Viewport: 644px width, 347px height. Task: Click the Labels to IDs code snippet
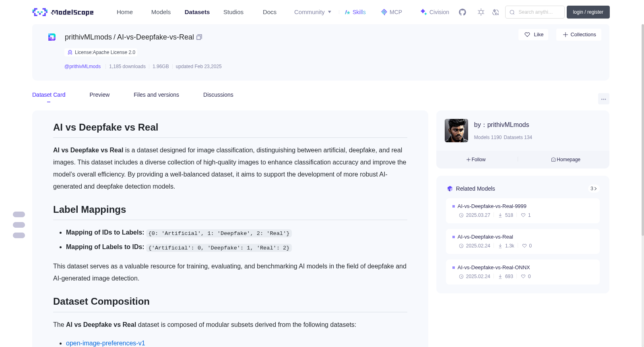point(219,248)
